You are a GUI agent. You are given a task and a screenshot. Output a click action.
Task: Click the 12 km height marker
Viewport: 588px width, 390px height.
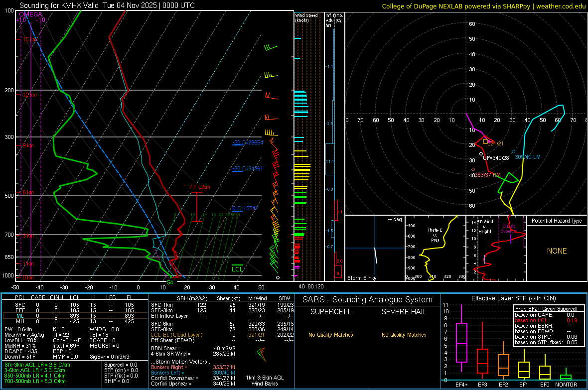[x=29, y=95]
